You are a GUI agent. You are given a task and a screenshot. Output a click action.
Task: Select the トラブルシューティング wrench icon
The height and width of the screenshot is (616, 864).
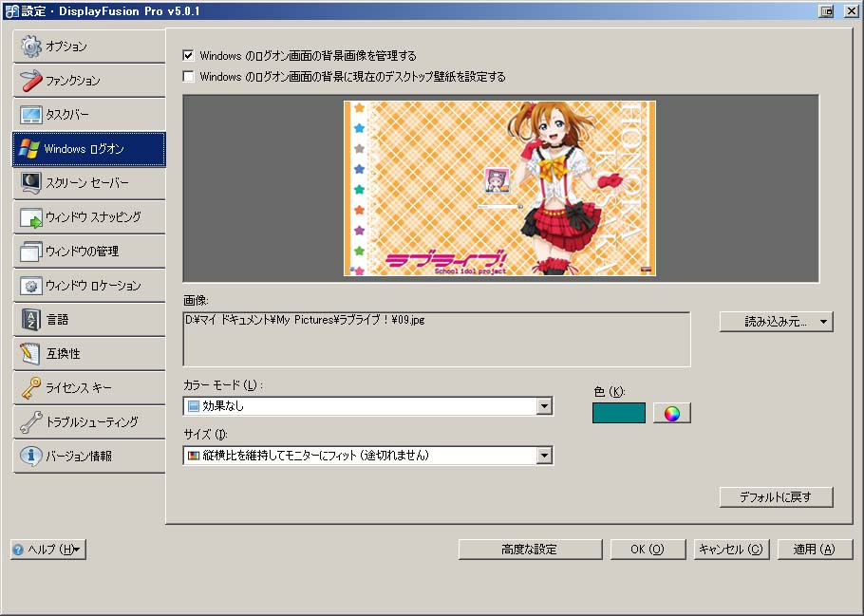(x=85, y=421)
